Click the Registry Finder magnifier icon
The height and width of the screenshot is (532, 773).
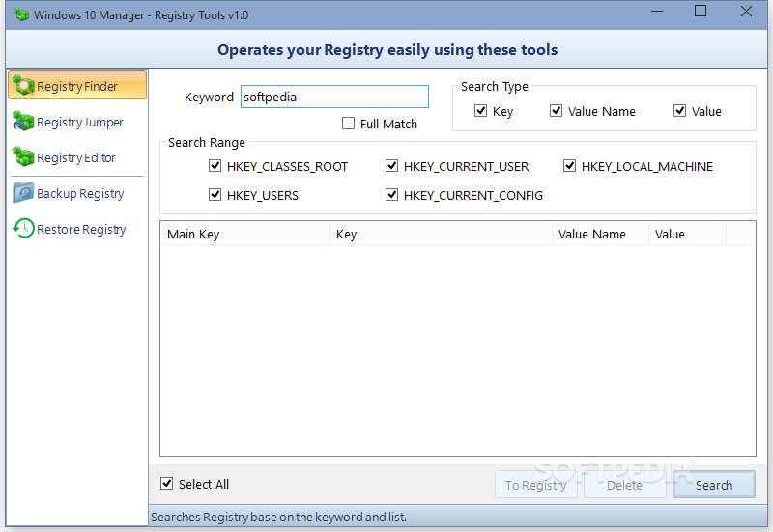[x=23, y=86]
